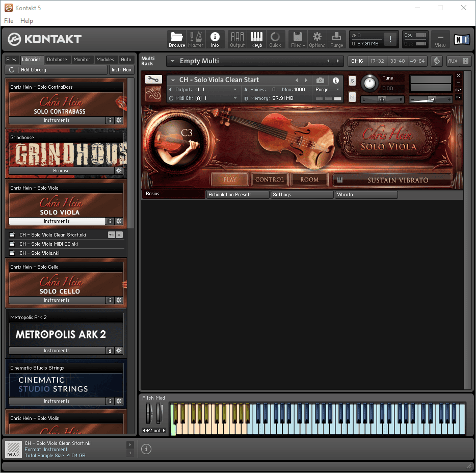Image resolution: width=476 pixels, height=473 pixels.
Task: Click the pan L-R slider
Action: 382,99
